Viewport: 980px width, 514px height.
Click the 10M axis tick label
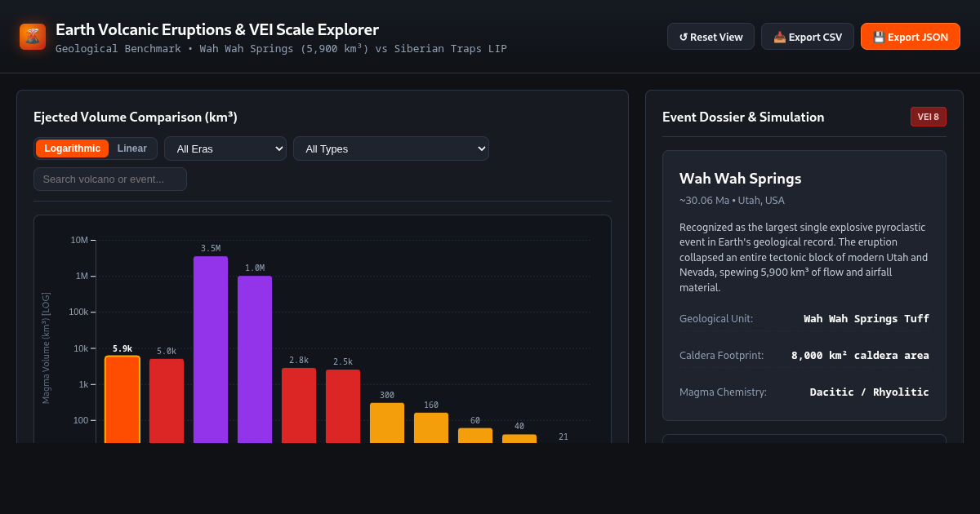[x=79, y=240]
